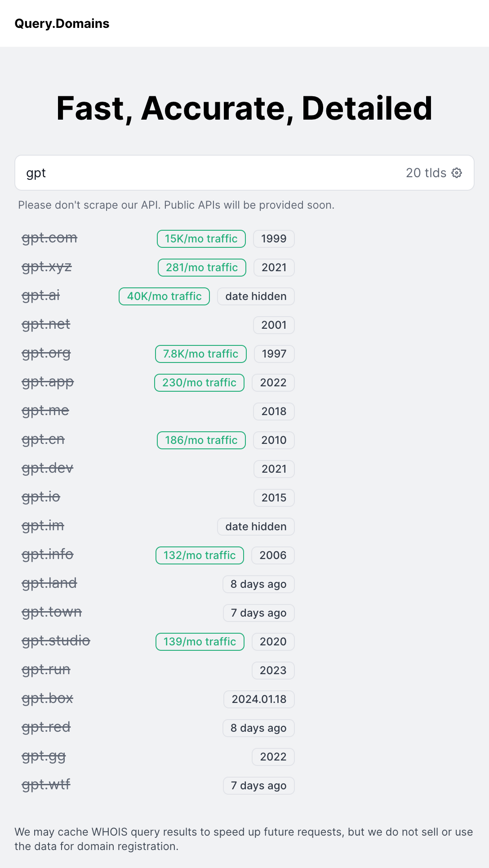489x868 pixels.
Task: Click the 40K/mo traffic badge for gpt.ai
Action: click(x=164, y=296)
